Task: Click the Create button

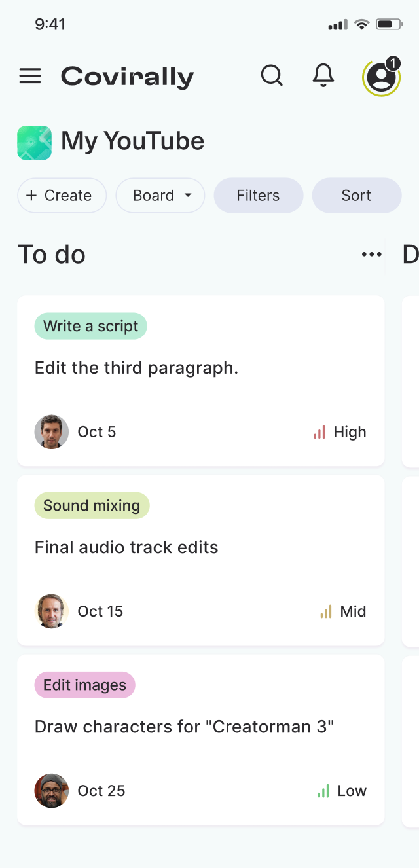Action: (x=62, y=196)
